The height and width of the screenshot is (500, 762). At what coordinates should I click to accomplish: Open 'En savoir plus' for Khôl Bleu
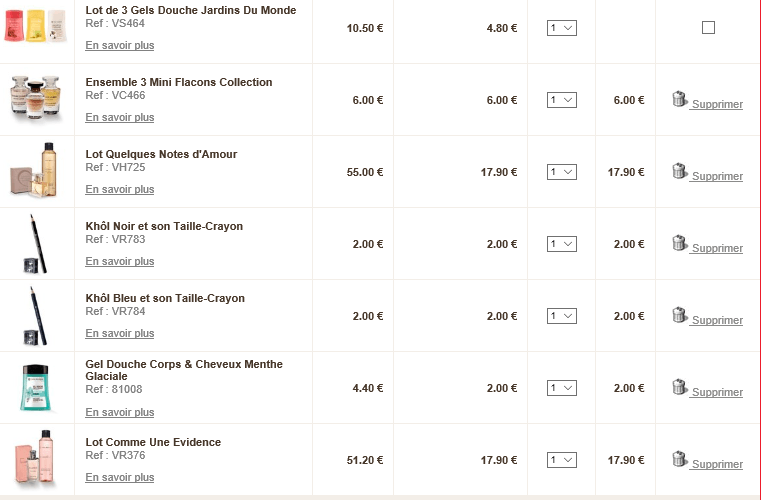120,333
